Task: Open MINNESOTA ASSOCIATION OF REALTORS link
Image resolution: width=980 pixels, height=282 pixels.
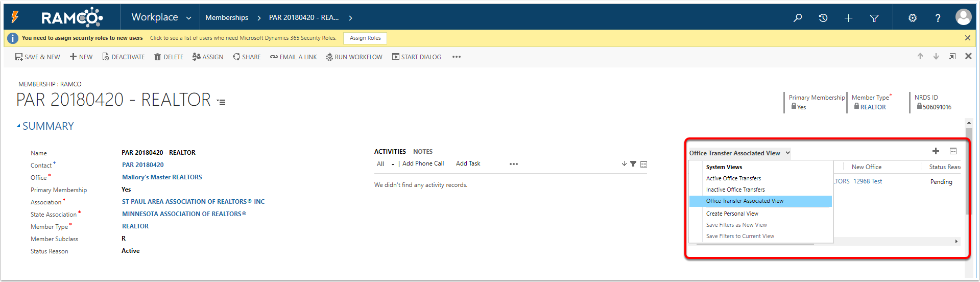Action: click(184, 214)
